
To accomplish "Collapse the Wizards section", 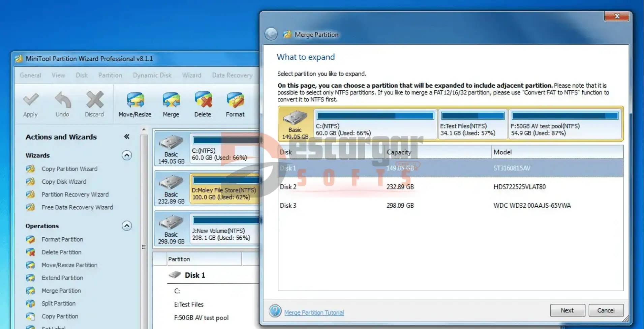I will [x=127, y=155].
